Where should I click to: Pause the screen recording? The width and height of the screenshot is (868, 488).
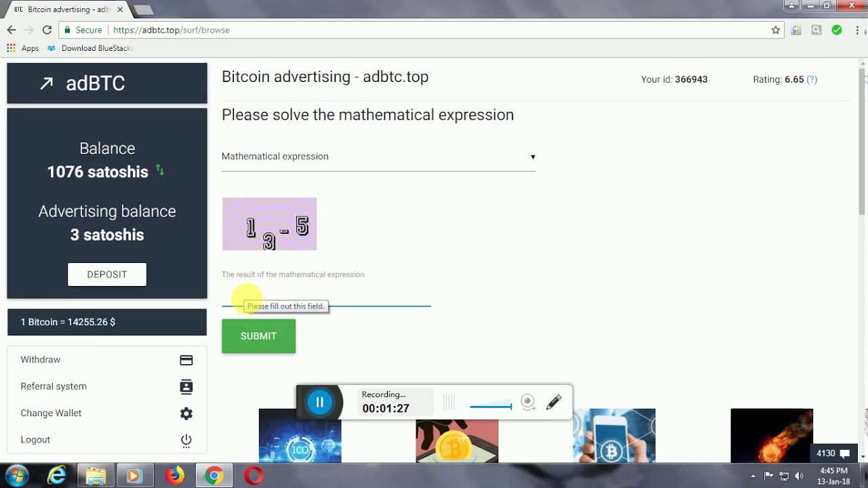point(319,403)
